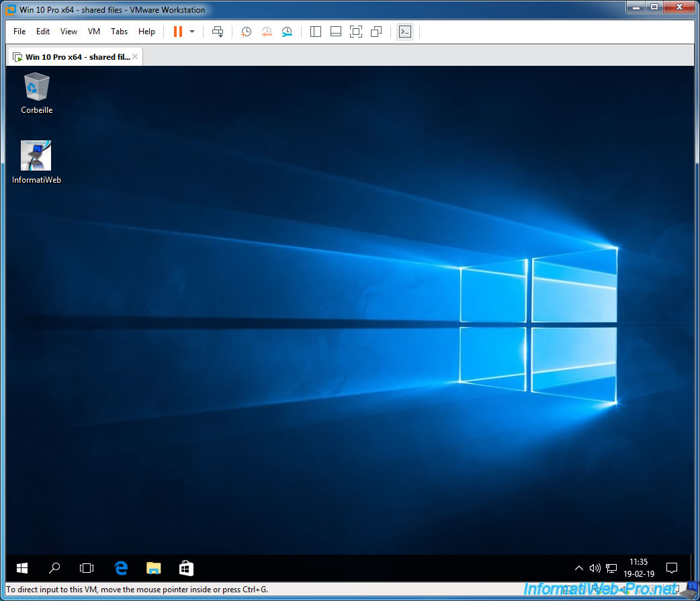Viewport: 700px width, 601px height.
Task: Open File Explorer from the taskbar
Action: tap(154, 568)
